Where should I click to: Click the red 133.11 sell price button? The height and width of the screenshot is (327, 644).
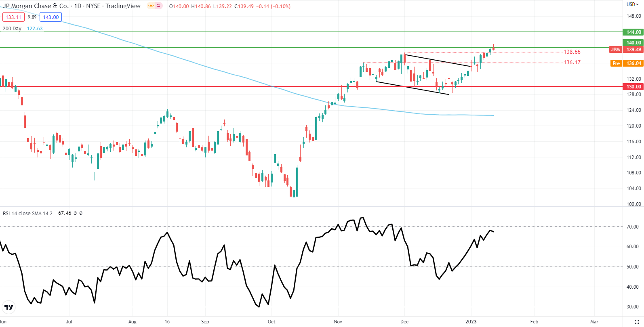(x=13, y=17)
